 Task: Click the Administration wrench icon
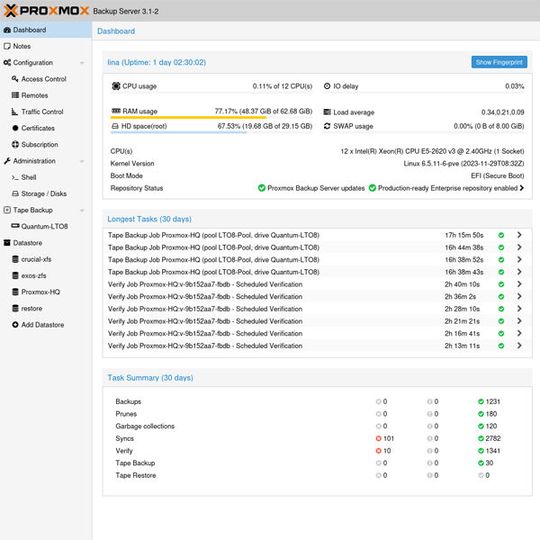pos(7,161)
